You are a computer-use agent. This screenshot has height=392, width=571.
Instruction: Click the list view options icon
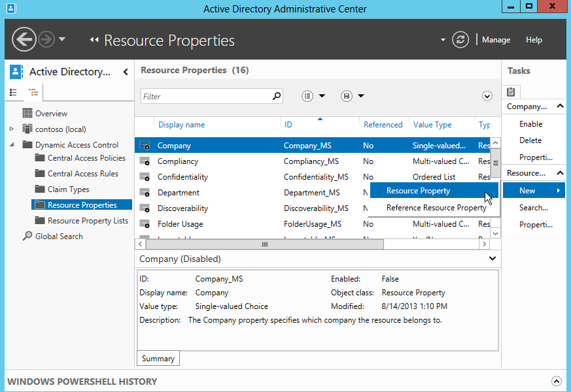(x=307, y=96)
